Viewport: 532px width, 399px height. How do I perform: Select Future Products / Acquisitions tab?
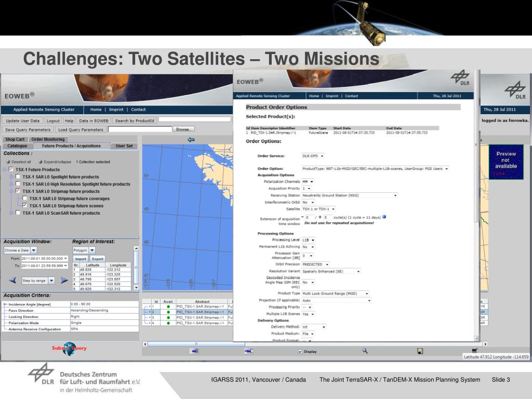coord(71,146)
